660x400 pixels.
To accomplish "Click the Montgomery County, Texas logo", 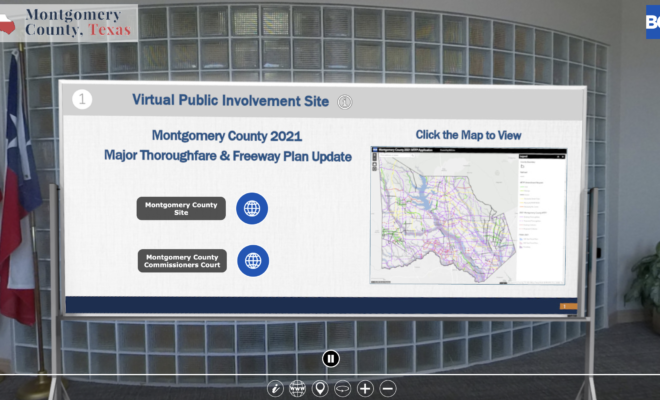I will [x=69, y=23].
